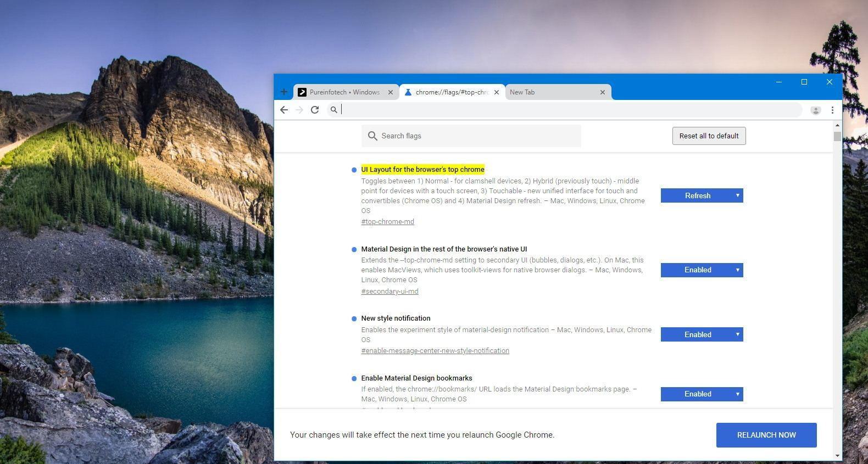Expand the secondary UI Material Design dropdown
The width and height of the screenshot is (868, 464).
click(702, 270)
